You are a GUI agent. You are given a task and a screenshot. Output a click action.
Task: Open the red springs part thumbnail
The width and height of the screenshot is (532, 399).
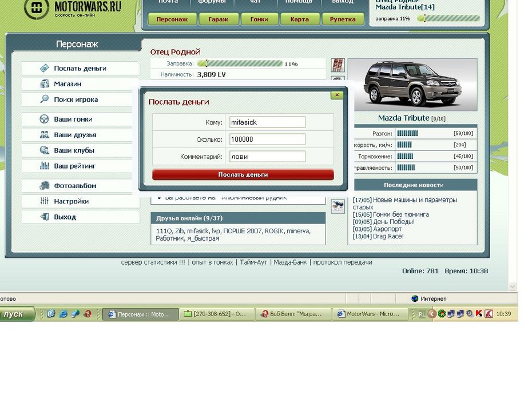pyautogui.click(x=338, y=65)
